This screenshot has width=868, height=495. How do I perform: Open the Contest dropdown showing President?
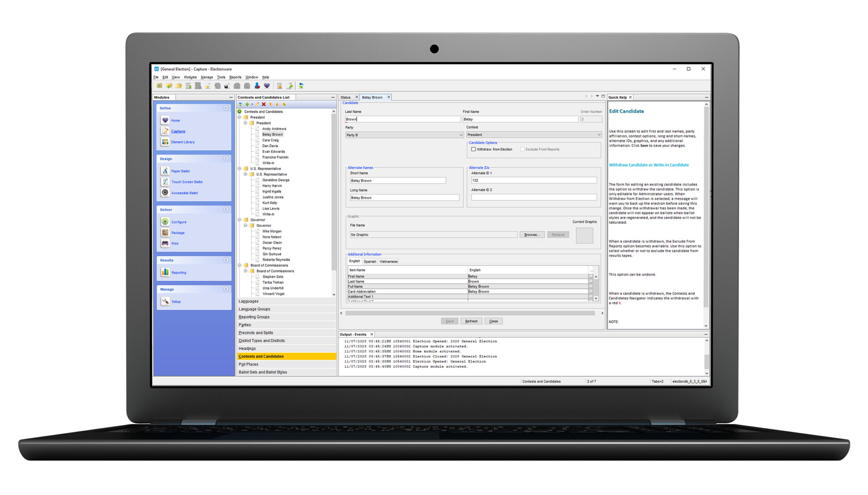click(599, 134)
